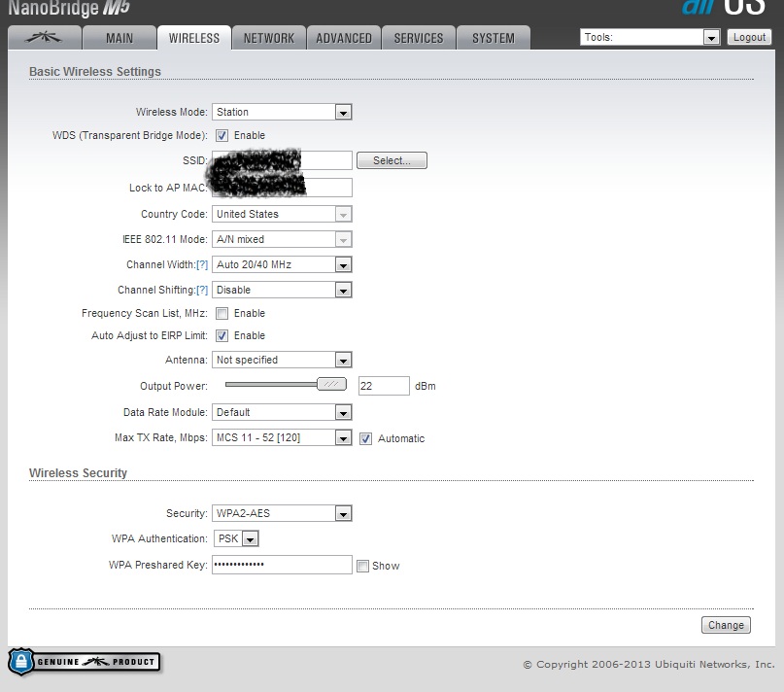Open the Country Code dropdown
784x692 pixels.
pos(282,214)
